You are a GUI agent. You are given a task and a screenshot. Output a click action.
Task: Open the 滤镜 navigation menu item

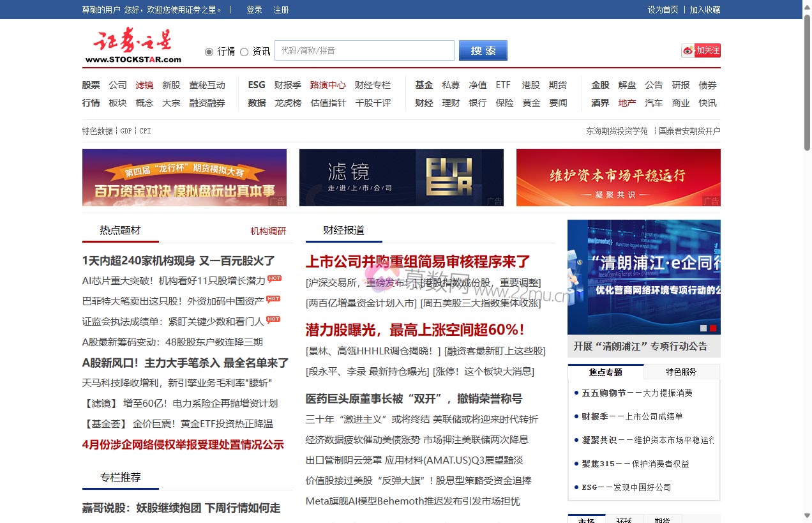pyautogui.click(x=144, y=84)
